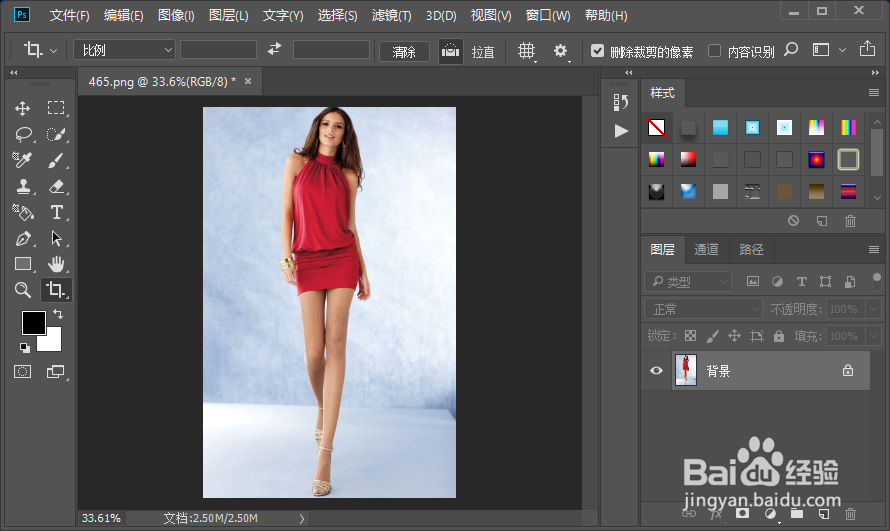Select the Move tool
The width and height of the screenshot is (890, 531).
coord(22,108)
